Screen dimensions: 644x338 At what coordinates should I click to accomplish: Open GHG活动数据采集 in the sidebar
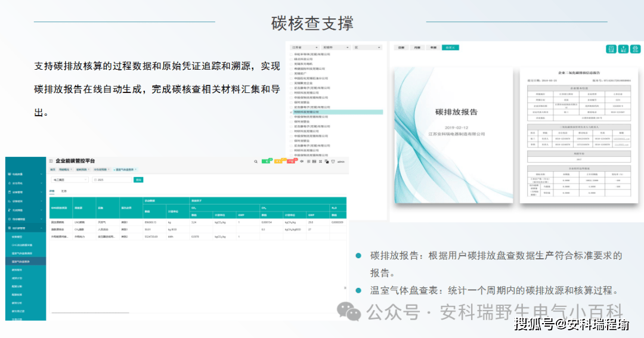point(22,245)
